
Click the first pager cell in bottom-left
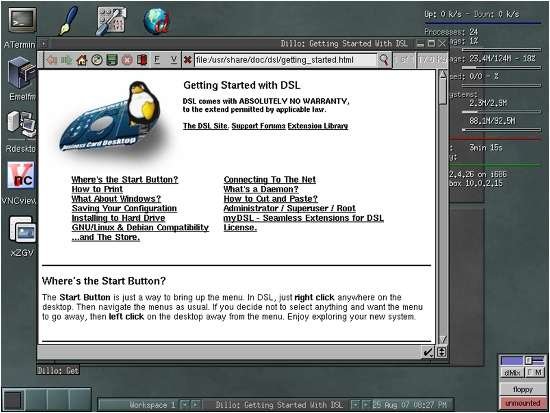[14, 399]
